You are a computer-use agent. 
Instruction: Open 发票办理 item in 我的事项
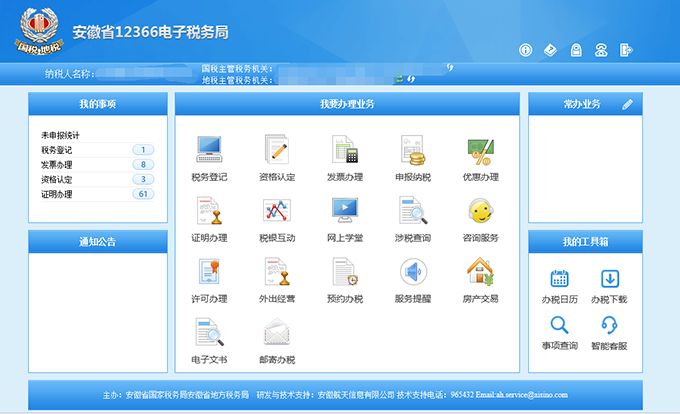(x=56, y=164)
